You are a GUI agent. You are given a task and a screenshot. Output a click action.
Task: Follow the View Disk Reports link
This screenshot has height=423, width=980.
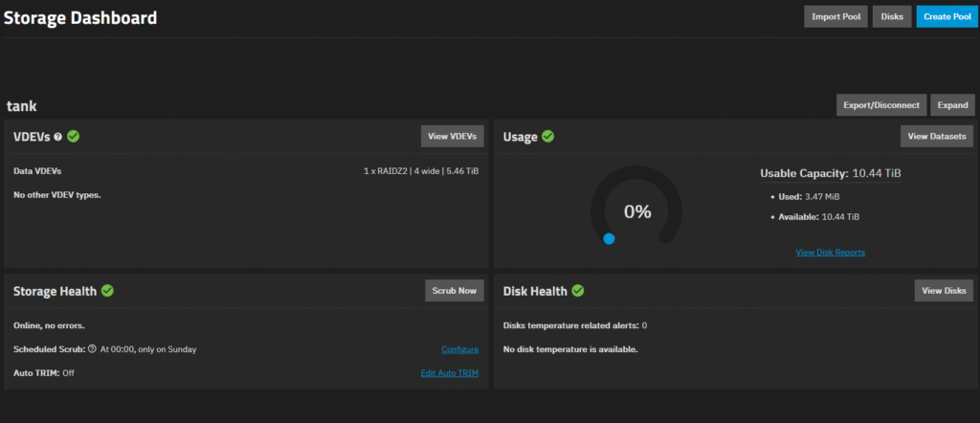click(830, 253)
